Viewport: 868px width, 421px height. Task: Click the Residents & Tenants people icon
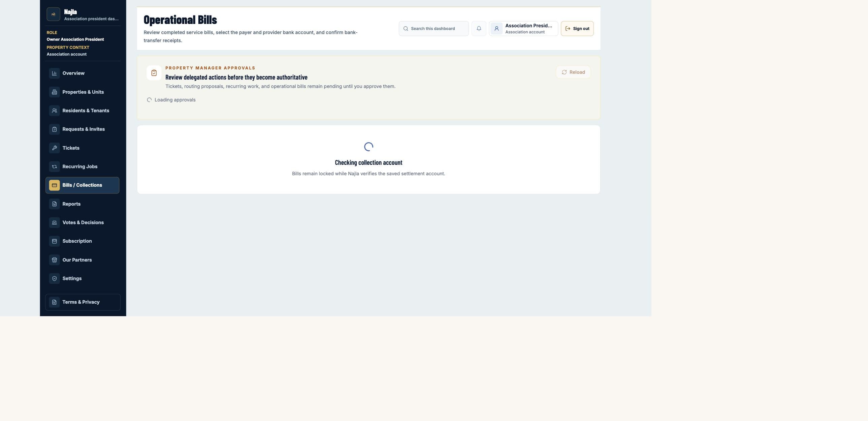pyautogui.click(x=54, y=111)
